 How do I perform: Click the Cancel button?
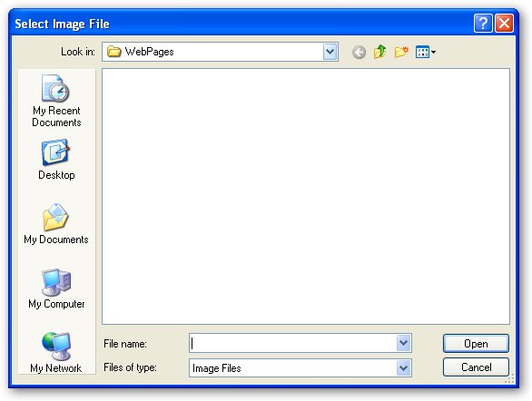pyautogui.click(x=476, y=367)
